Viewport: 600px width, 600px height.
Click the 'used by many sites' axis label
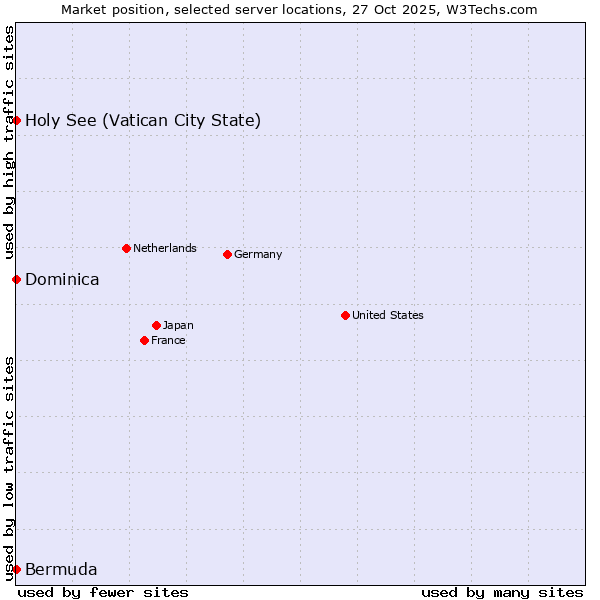tap(502, 592)
